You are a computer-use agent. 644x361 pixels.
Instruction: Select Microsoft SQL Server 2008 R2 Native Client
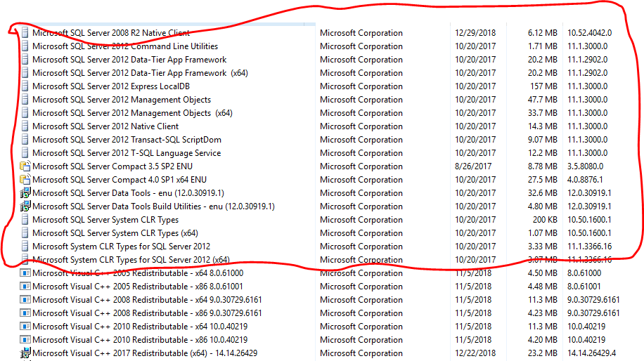coord(111,33)
